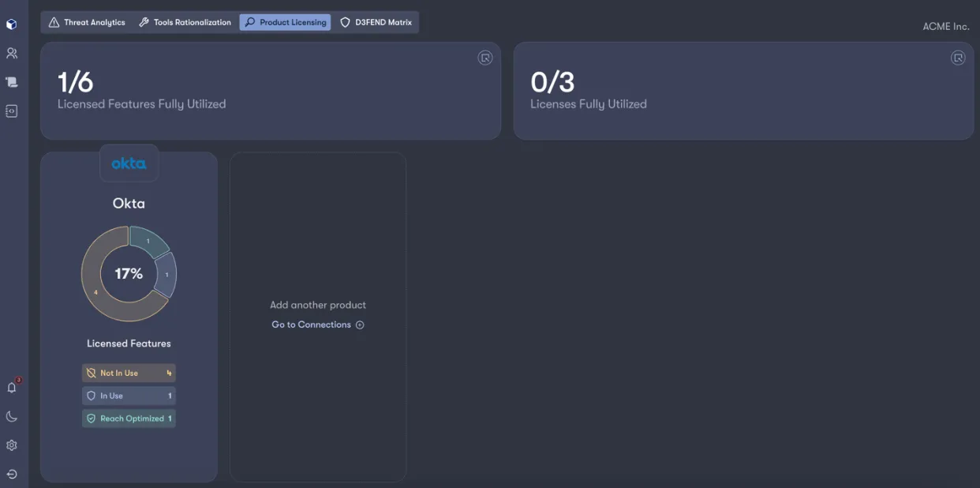Screen dimensions: 980x488
Task: Click the cube logo icon in sidebar
Action: point(11,24)
